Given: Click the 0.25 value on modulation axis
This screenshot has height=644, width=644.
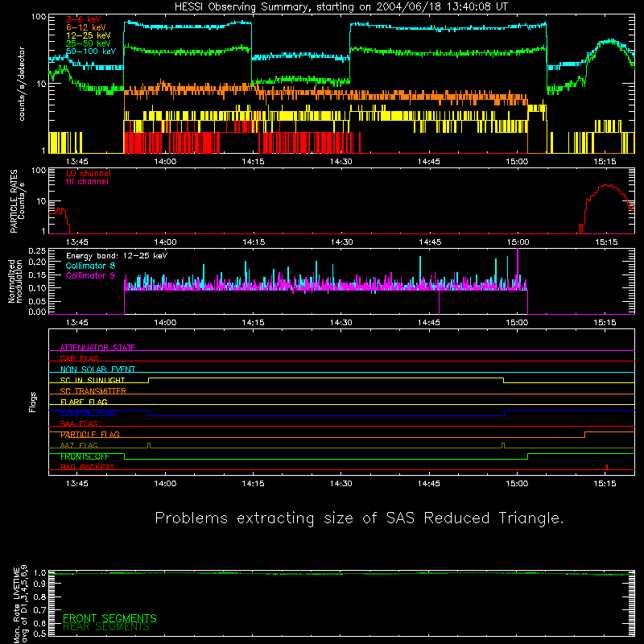Looking at the screenshot, I should click(x=37, y=250).
